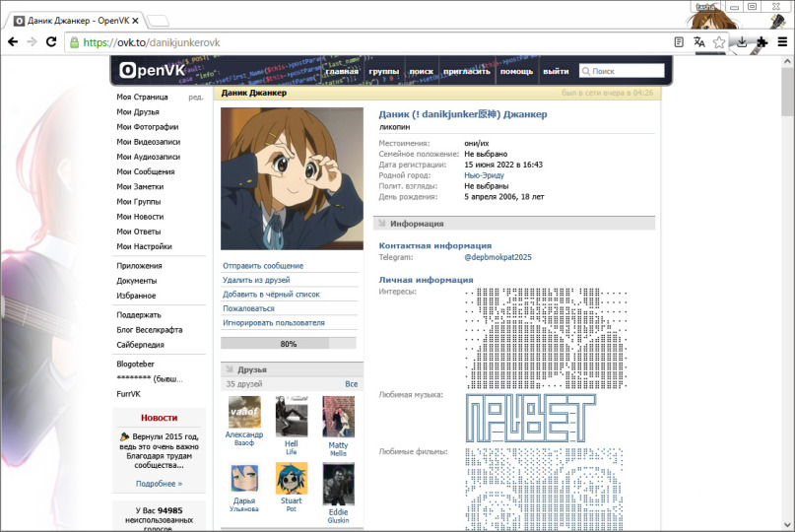Close the Даник Джанкер browser tab
Image resolution: width=795 pixels, height=532 pixels.
tap(135, 21)
